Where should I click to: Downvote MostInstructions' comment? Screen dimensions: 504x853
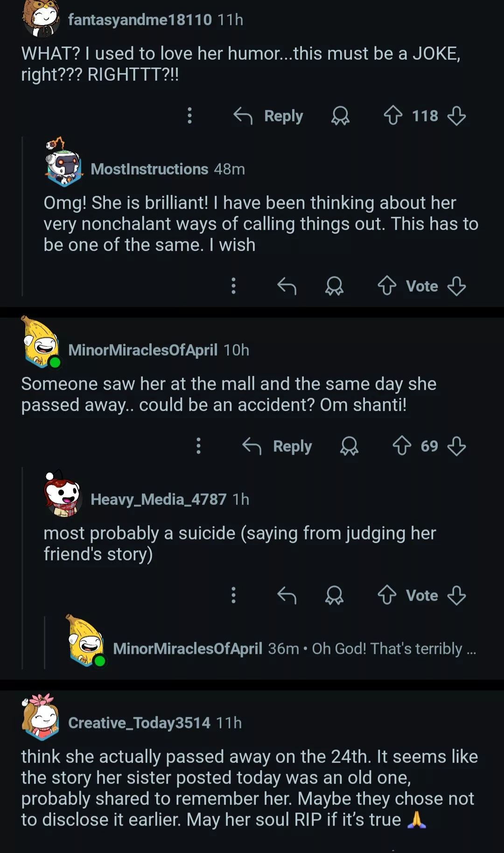pyautogui.click(x=456, y=286)
